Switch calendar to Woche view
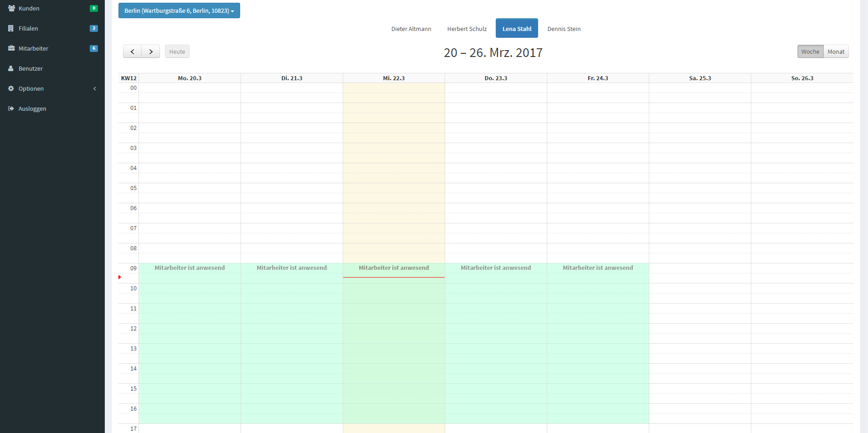The height and width of the screenshot is (433, 868). tap(810, 52)
